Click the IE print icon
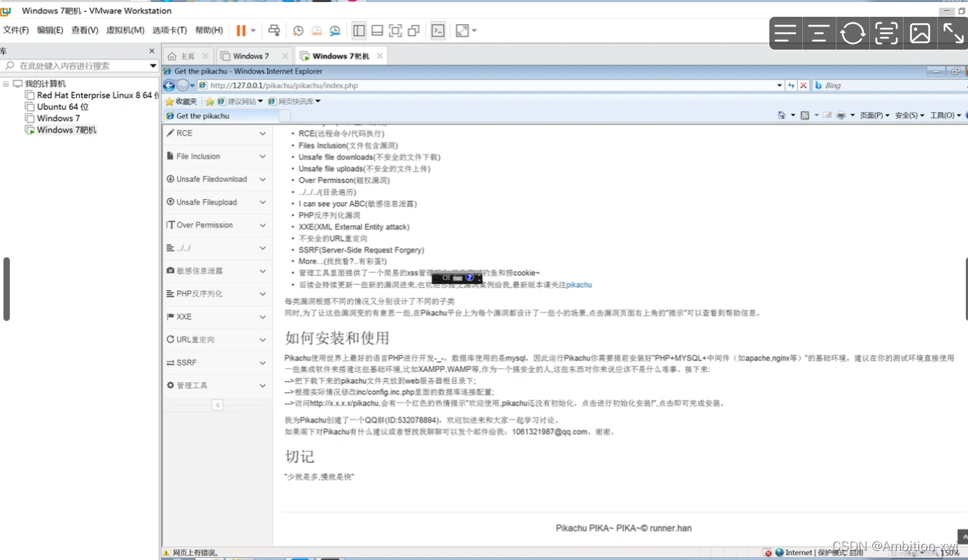This screenshot has width=968, height=560. point(841,115)
